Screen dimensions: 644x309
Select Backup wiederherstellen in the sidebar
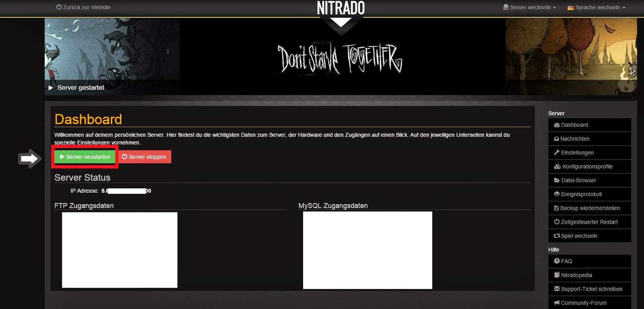[590, 208]
